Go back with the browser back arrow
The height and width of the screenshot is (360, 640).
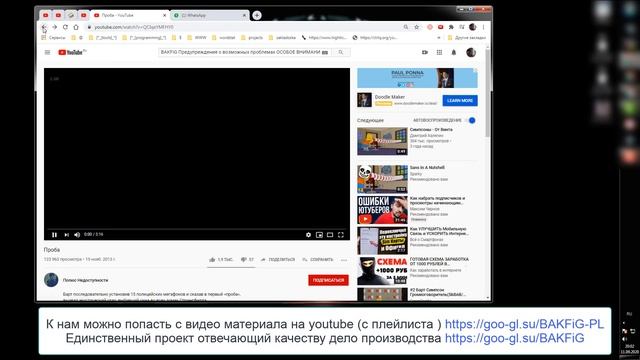(44, 27)
